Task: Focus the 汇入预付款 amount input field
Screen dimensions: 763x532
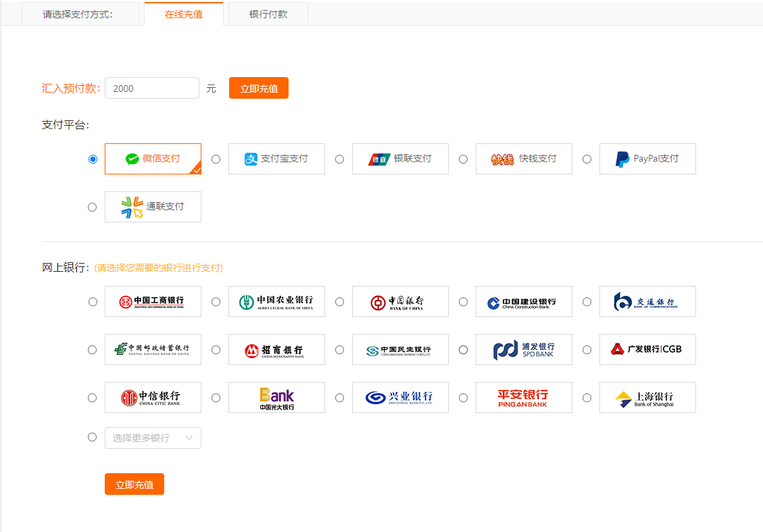Action: [152, 88]
